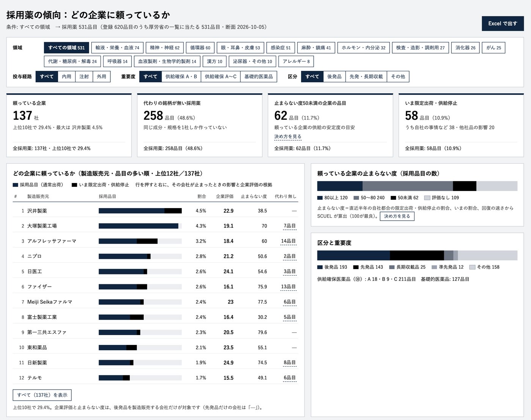Open the 頼っている企業 137社 summary card
This screenshot has width=531, height=420.
click(x=69, y=125)
